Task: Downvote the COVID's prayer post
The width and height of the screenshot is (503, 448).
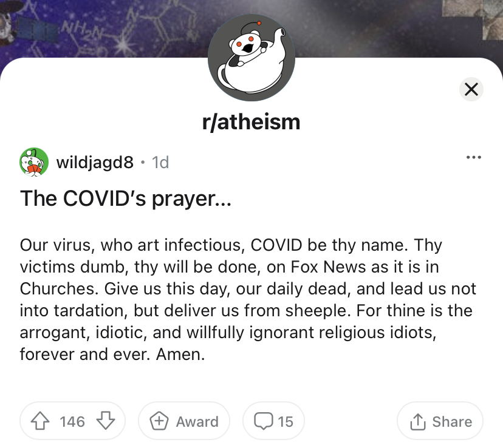Action: [x=106, y=421]
